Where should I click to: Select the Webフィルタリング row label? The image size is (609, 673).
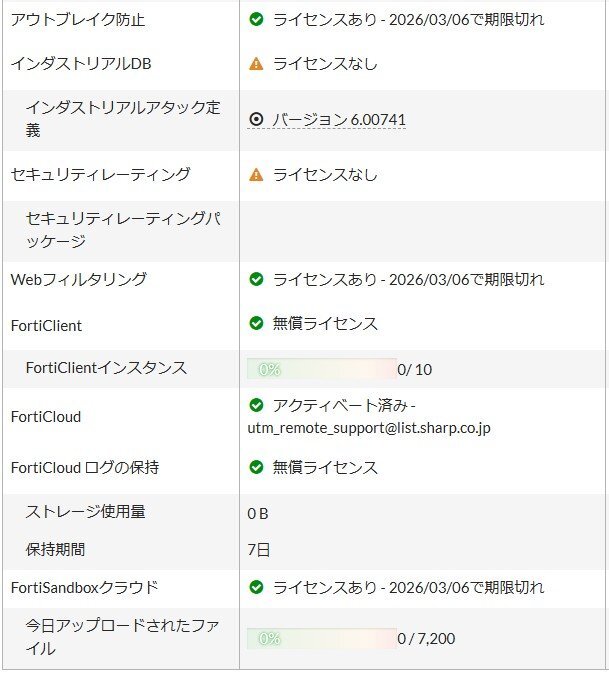coord(78,280)
